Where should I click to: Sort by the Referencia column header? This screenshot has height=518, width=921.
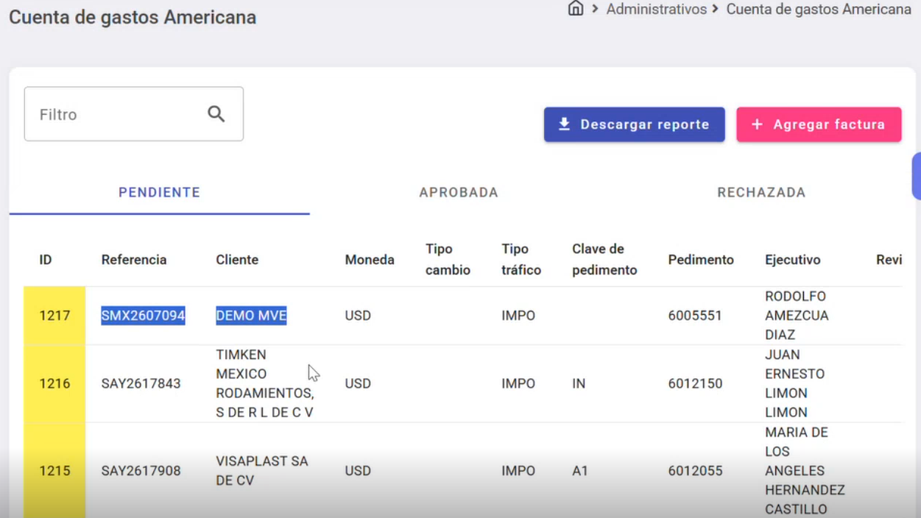(134, 260)
